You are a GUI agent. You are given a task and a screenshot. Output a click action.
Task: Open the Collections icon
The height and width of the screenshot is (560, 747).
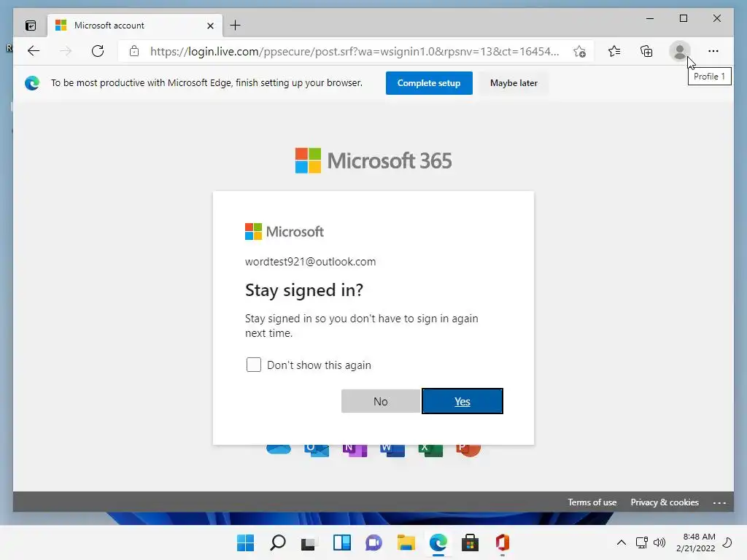[x=646, y=51]
